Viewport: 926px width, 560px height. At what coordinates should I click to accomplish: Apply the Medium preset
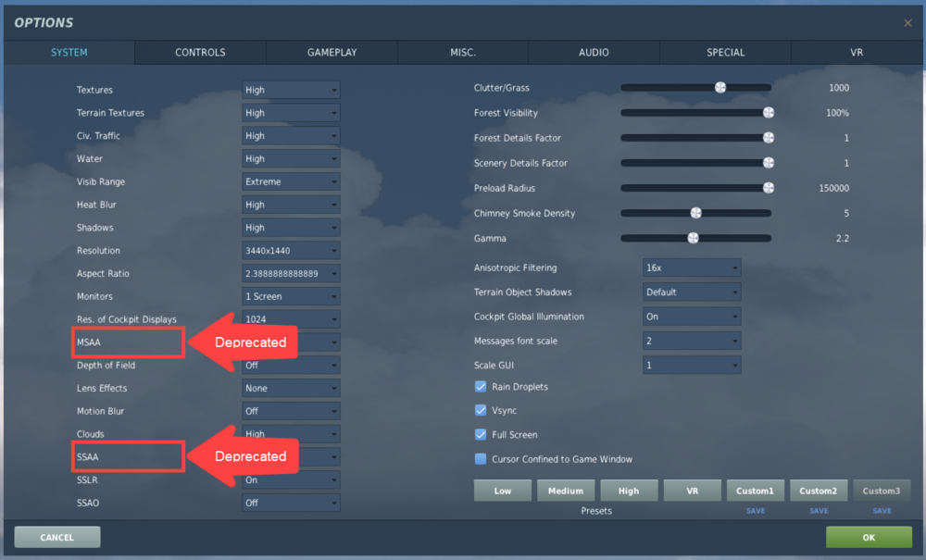coord(566,491)
